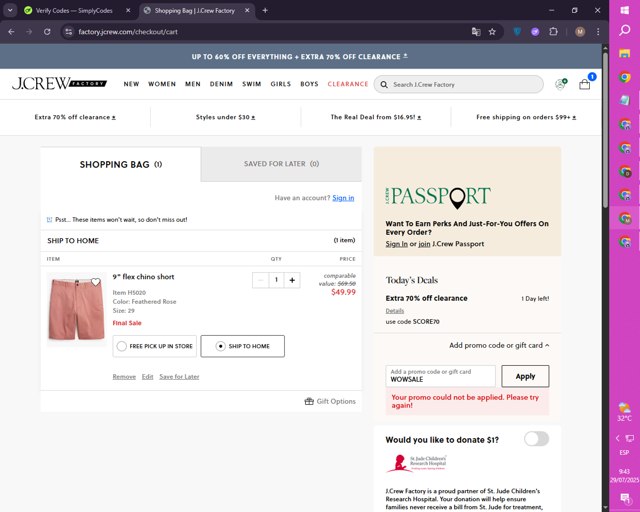Open the Chrome profile avatar

click(x=580, y=32)
